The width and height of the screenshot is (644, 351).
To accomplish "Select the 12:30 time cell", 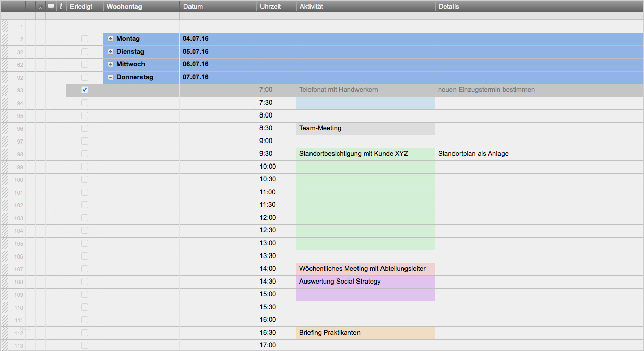I will point(276,230).
